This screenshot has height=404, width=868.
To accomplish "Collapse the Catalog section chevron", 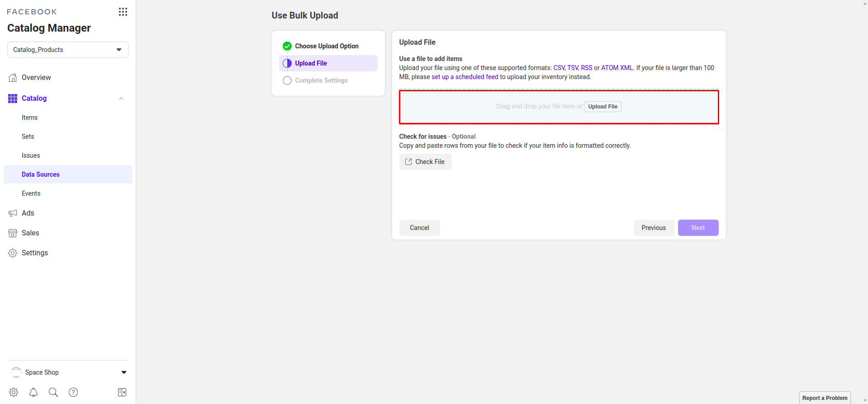I will (x=121, y=99).
